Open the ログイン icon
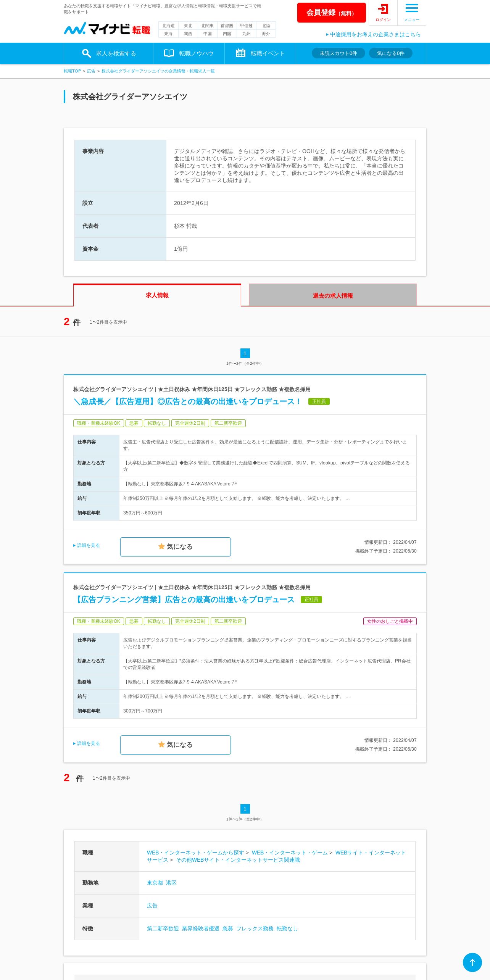 [x=383, y=13]
